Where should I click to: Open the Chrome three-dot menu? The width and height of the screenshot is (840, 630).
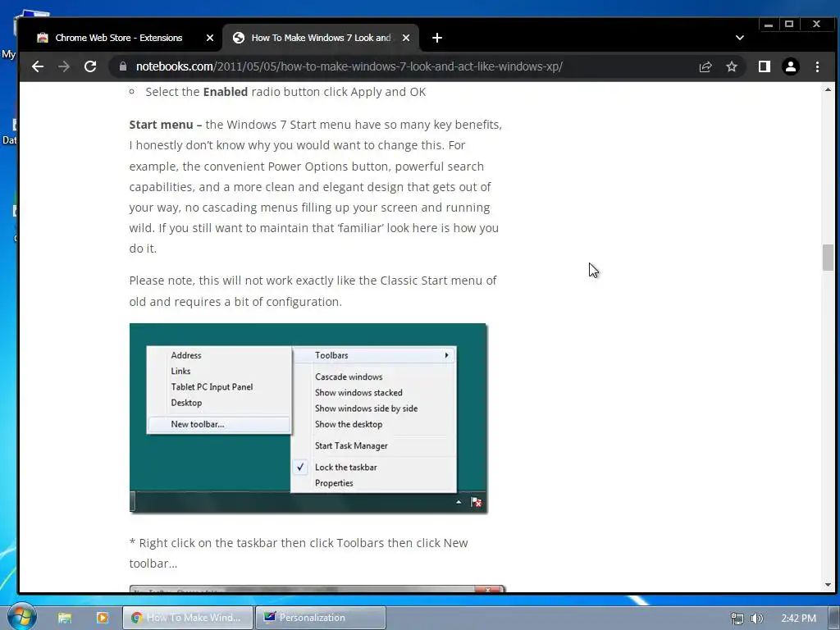pyautogui.click(x=817, y=66)
